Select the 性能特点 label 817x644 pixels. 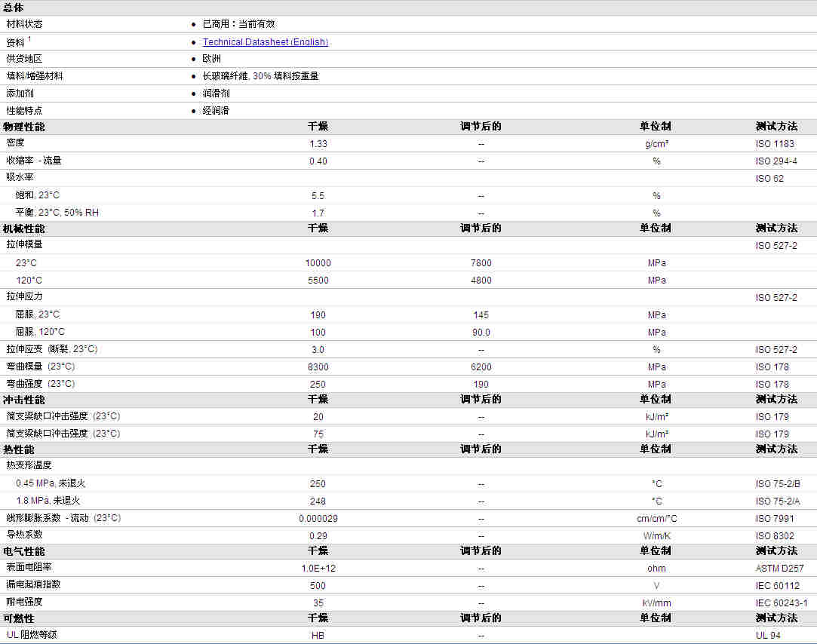(x=24, y=110)
